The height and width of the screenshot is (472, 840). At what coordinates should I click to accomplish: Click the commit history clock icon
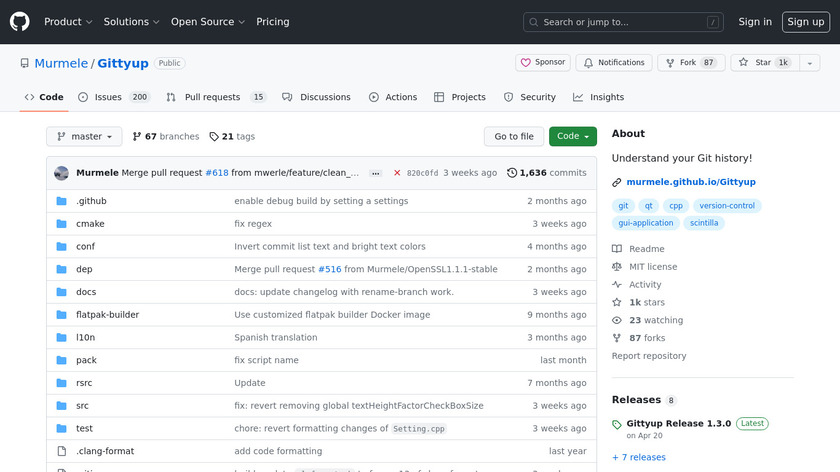tap(512, 173)
